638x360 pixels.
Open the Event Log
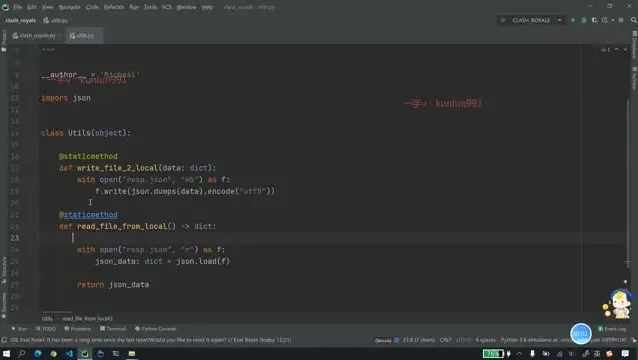(x=612, y=328)
